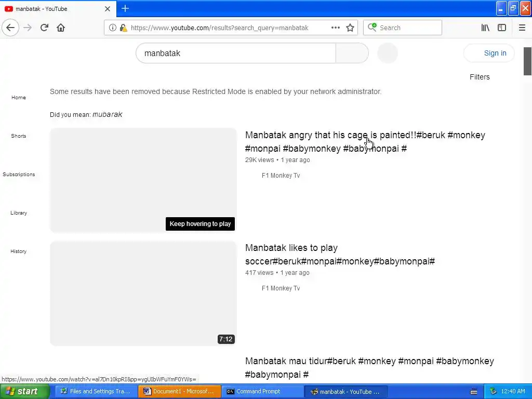The width and height of the screenshot is (532, 399).
Task: Click the page vertical scrollbar thumb
Action: click(528, 61)
